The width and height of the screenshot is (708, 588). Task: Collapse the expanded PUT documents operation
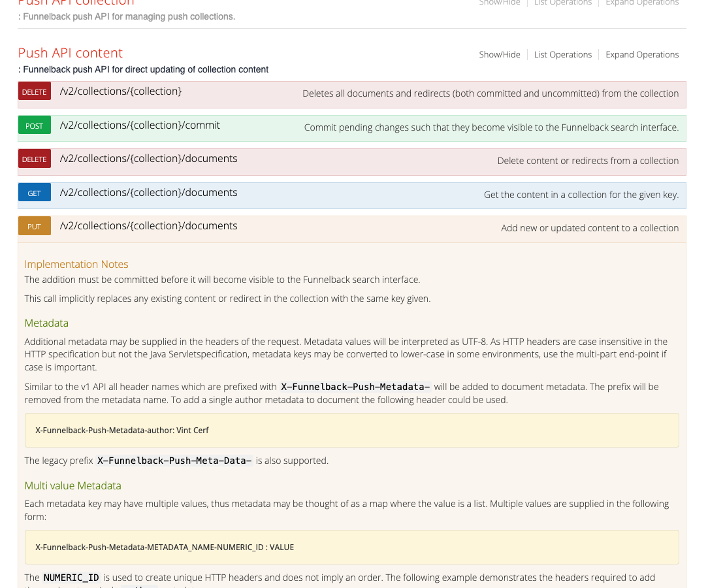point(148,225)
